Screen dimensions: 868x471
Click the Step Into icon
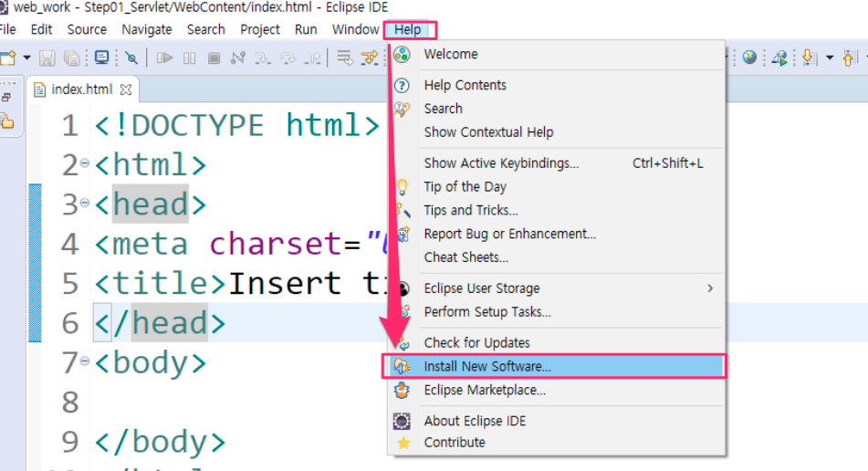262,58
